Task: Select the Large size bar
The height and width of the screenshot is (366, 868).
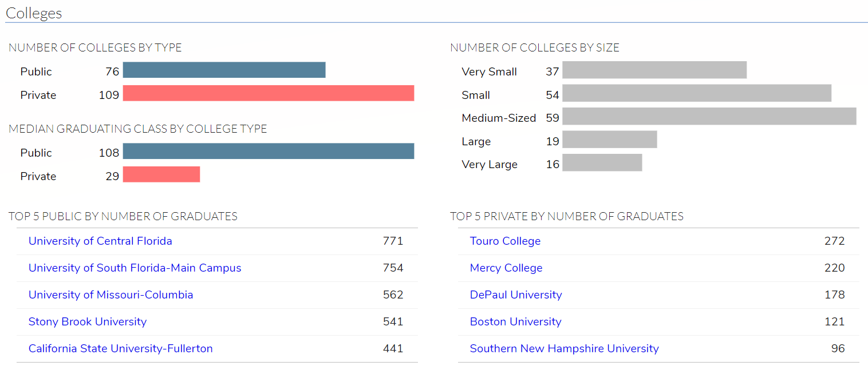Action: pos(610,140)
